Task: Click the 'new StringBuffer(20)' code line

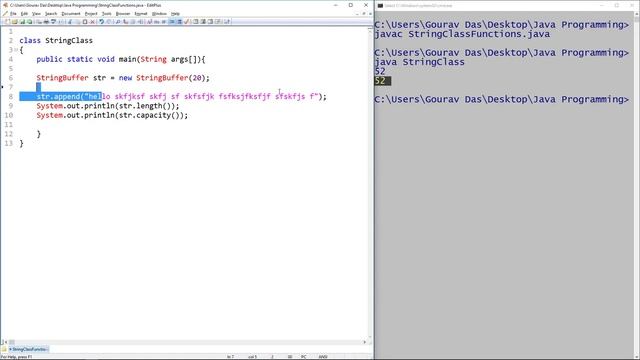Action: coord(123,78)
